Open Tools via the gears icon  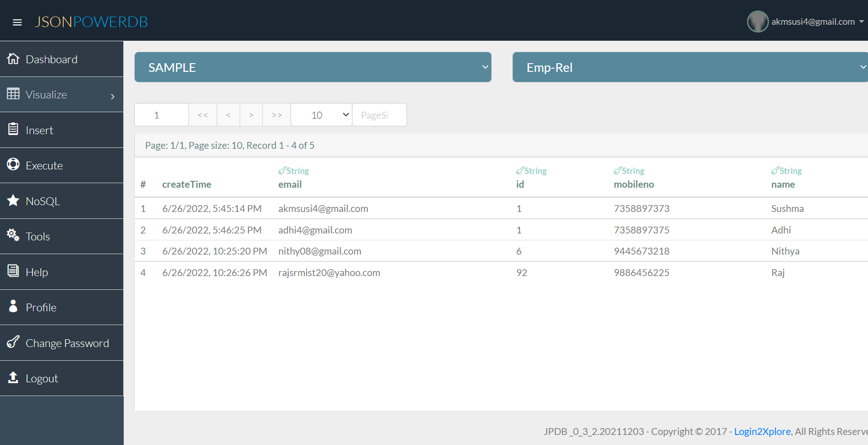coord(13,235)
